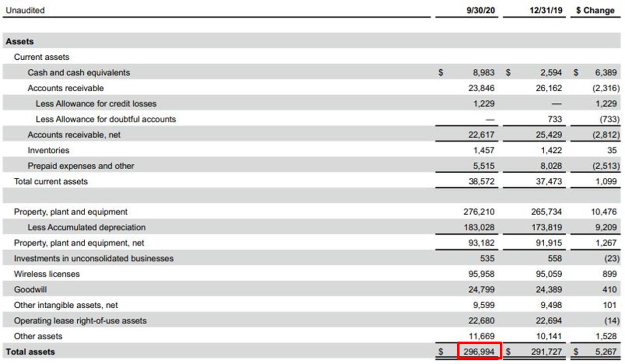
Task: Select total current assets 37,473
Action: click(548, 181)
